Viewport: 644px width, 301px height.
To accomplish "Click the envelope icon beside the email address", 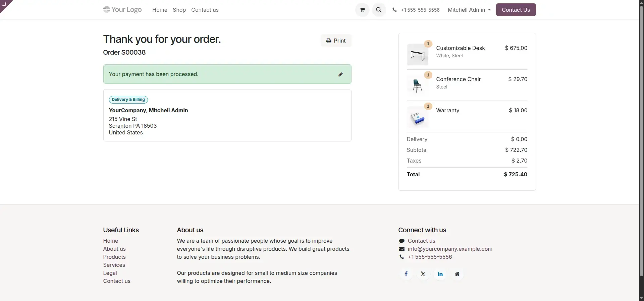I will [401, 249].
